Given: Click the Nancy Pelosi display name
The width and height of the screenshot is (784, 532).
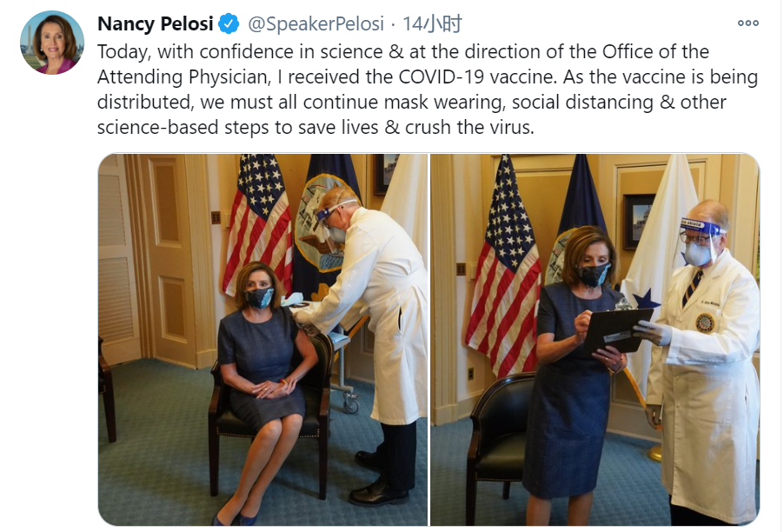Looking at the screenshot, I should (156, 24).
